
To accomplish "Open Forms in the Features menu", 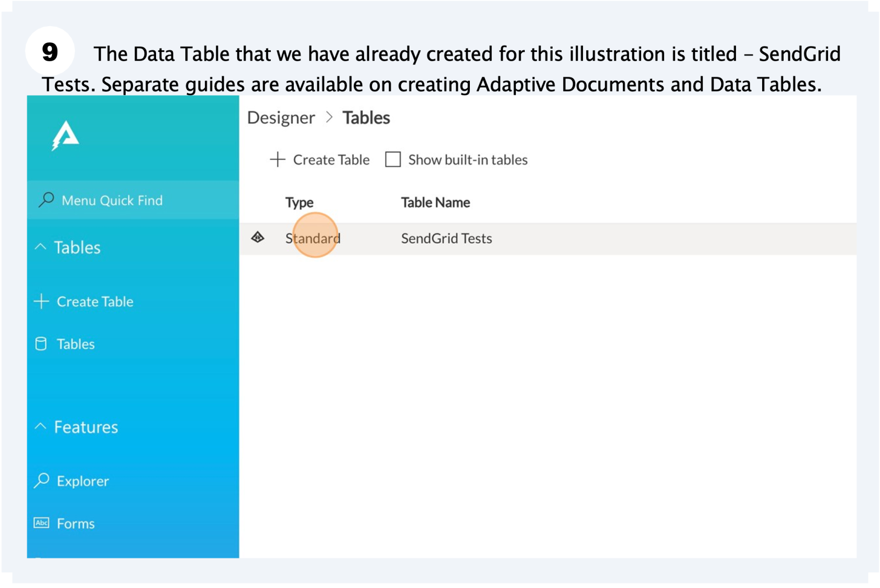I will 75,524.
